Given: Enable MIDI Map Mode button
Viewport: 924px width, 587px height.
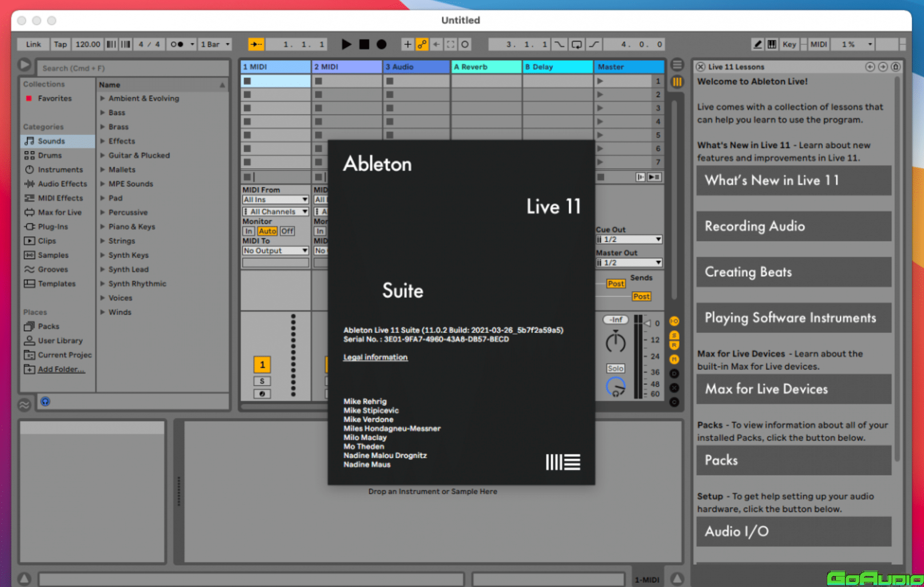Looking at the screenshot, I should pos(818,44).
